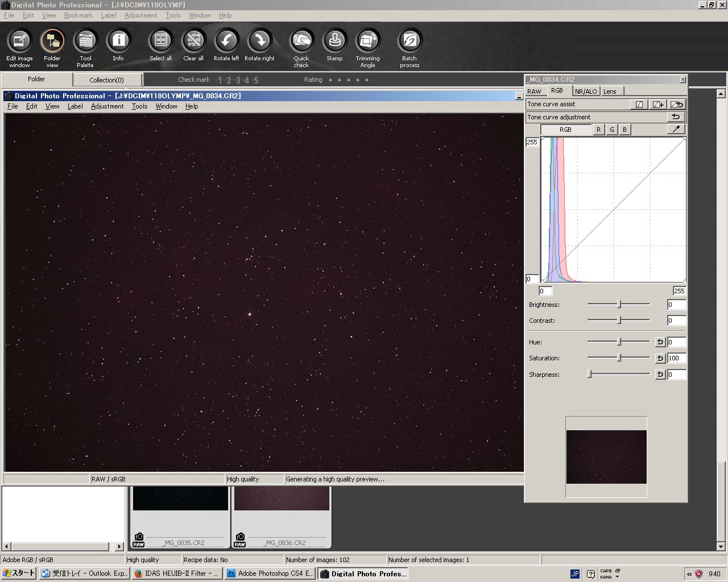Open the Start button

click(x=19, y=573)
